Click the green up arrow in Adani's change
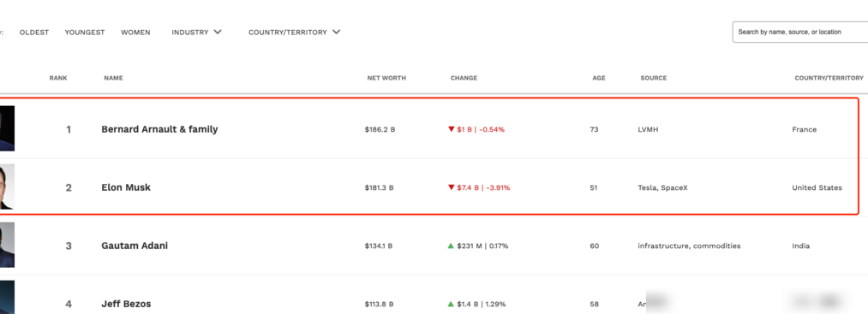The width and height of the screenshot is (868, 314). point(452,246)
